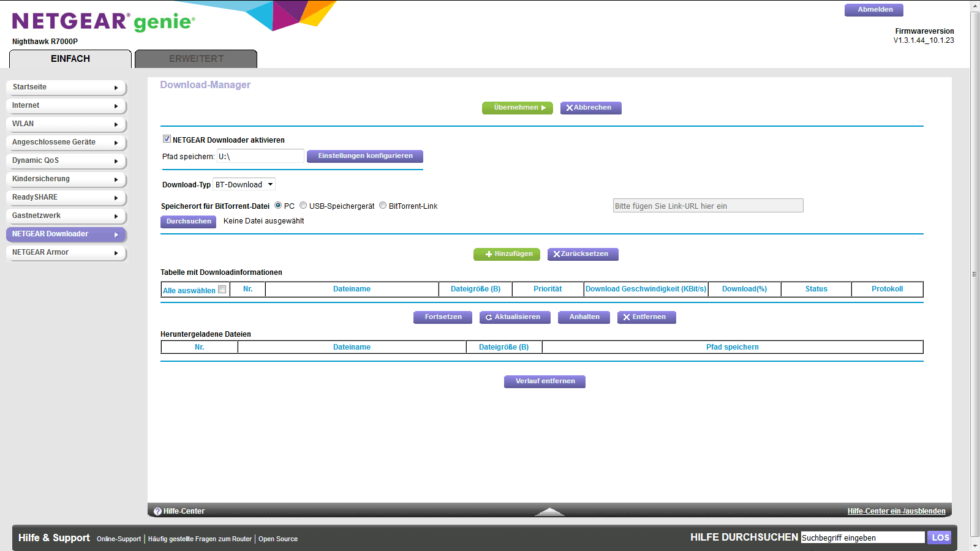Image resolution: width=980 pixels, height=551 pixels.
Task: Open the Online-Support link
Action: click(x=119, y=539)
